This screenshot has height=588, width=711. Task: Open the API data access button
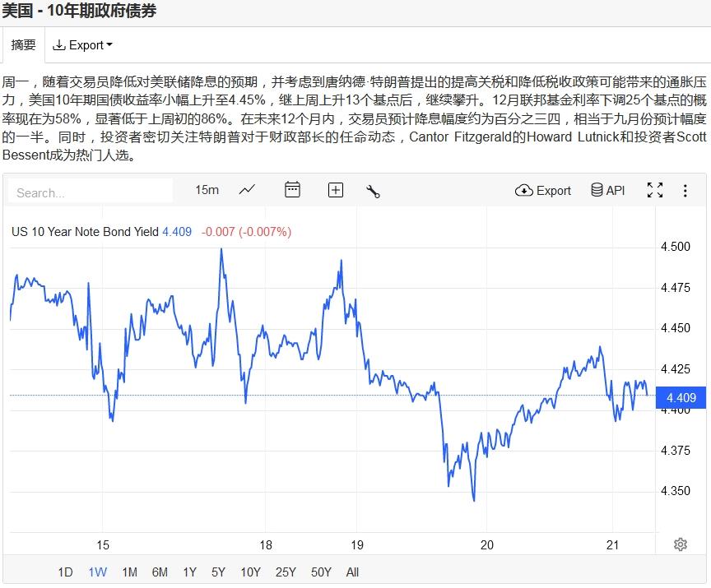pyautogui.click(x=608, y=190)
